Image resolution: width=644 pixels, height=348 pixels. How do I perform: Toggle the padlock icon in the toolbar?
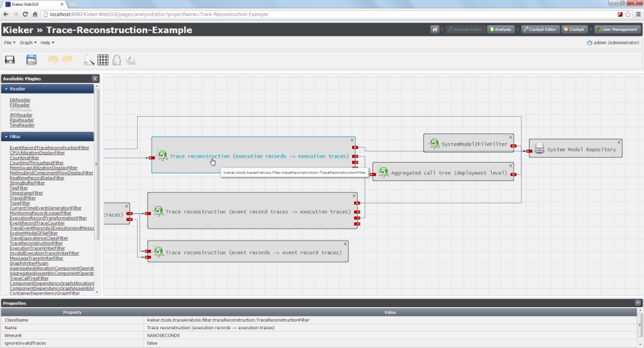pos(116,60)
